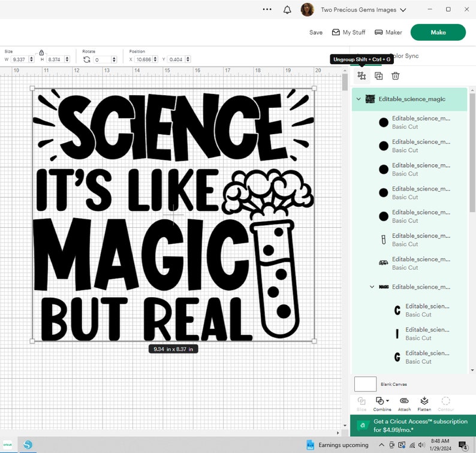
Task: Click the SCIENCE text on canvas
Action: [x=173, y=127]
